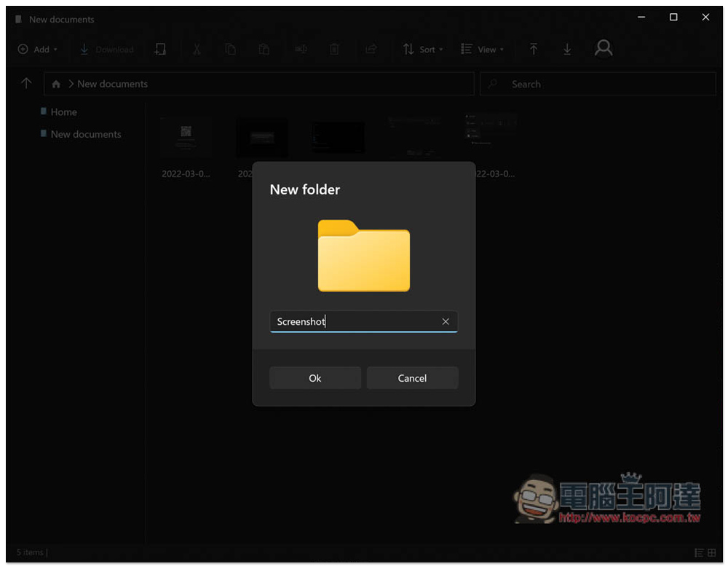Open the user account icon
The image size is (728, 569).
tap(604, 48)
